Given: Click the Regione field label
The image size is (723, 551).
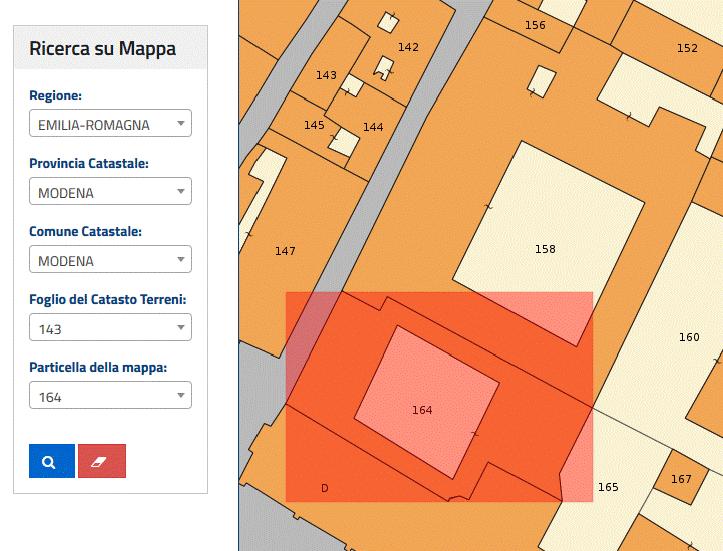Looking at the screenshot, I should pyautogui.click(x=55, y=95).
